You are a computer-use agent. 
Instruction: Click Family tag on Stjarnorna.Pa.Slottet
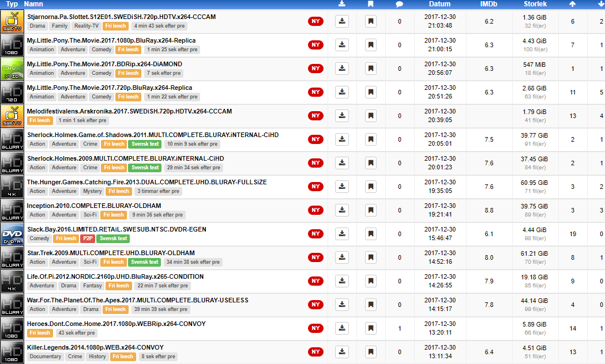60,26
